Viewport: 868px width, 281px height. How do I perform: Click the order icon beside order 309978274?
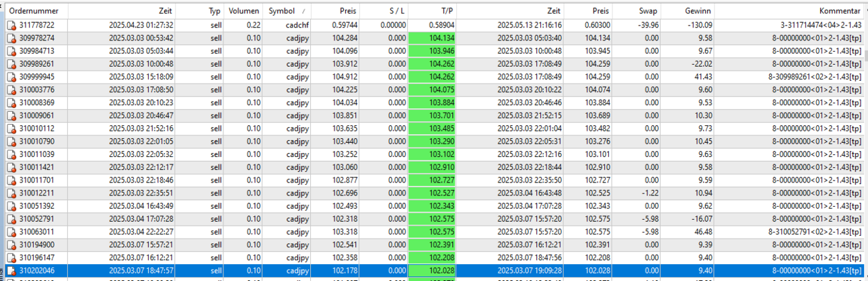coord(11,38)
